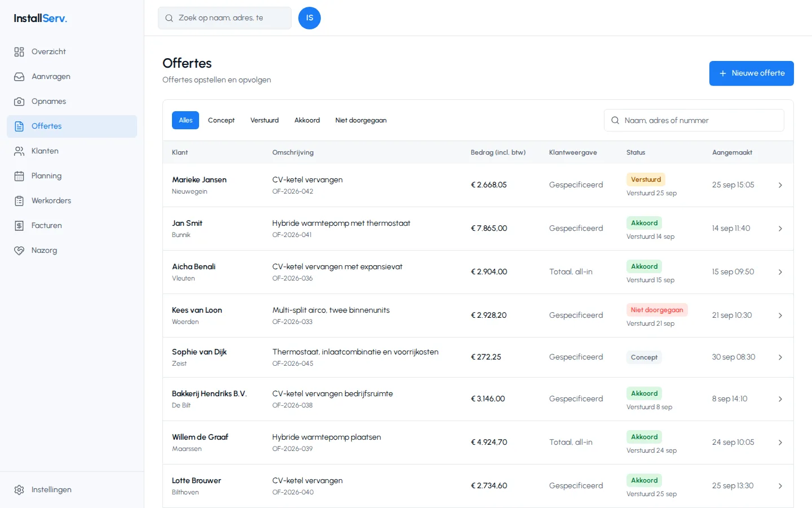Expand the Marieke Jansen offerte row chevron
The width and height of the screenshot is (812, 508).
click(780, 185)
